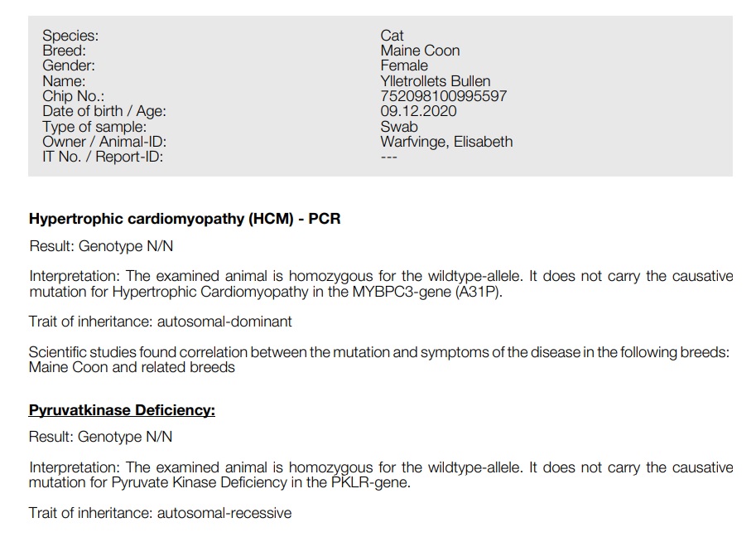Click the Type of sample: label
The height and width of the screenshot is (542, 756).
pos(94,127)
